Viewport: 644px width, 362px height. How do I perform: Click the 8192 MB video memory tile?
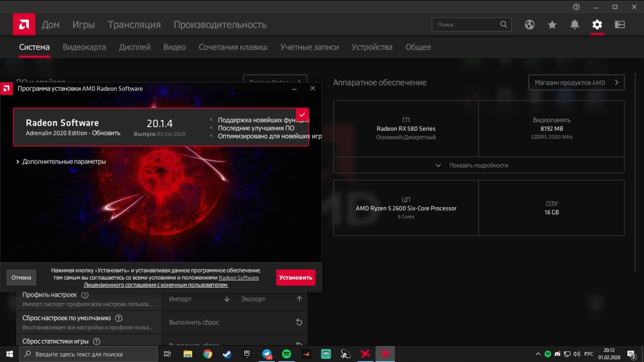pos(551,129)
